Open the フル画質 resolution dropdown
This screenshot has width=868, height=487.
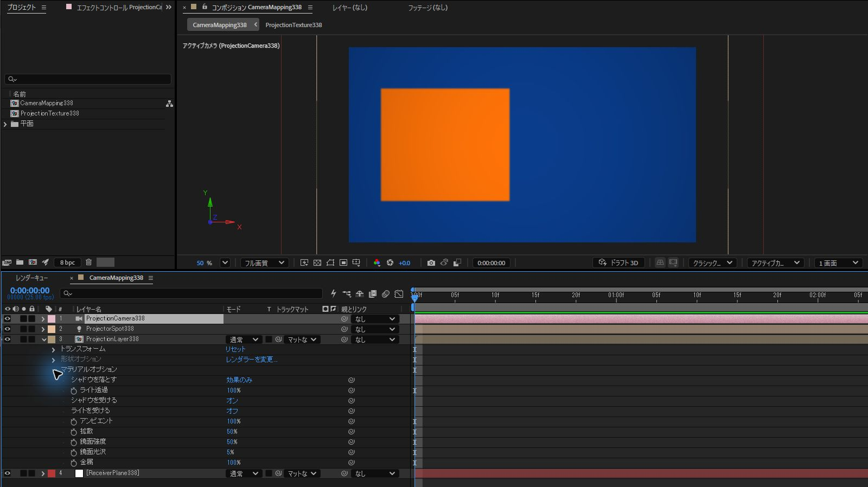[x=264, y=263]
